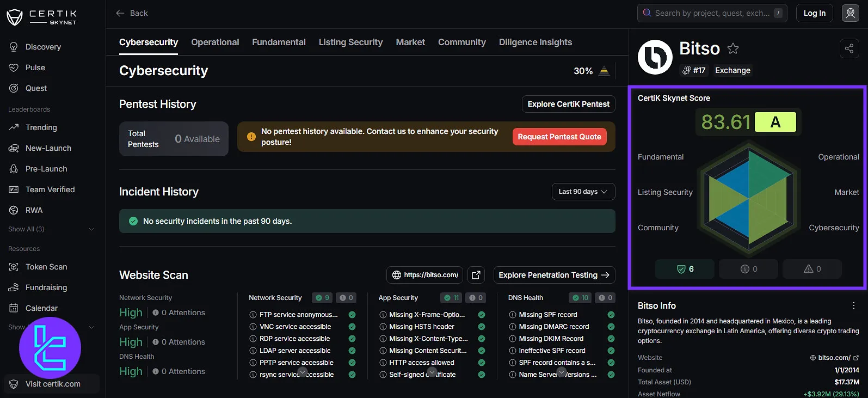868x398 pixels.
Task: Expand DNS Health list chevron
Action: point(562,372)
